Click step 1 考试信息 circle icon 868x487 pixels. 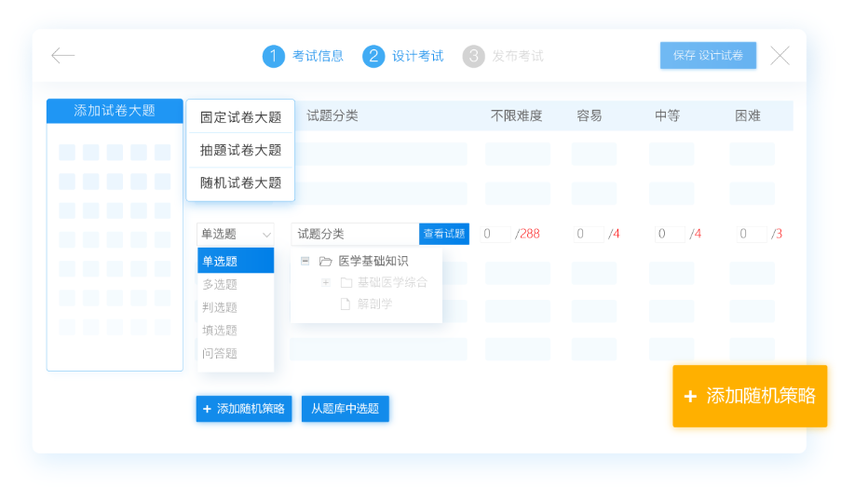[273, 56]
